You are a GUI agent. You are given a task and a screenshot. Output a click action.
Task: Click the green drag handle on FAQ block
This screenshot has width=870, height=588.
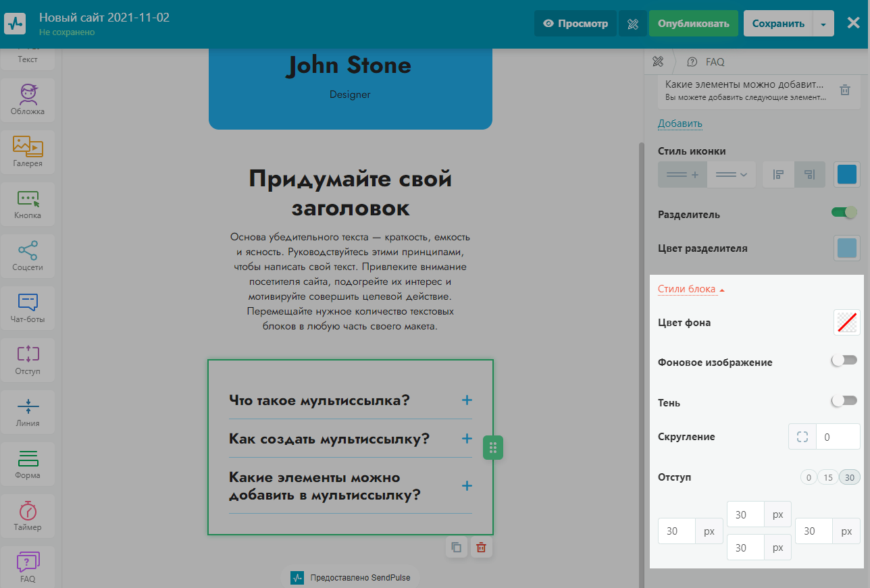[x=493, y=448]
